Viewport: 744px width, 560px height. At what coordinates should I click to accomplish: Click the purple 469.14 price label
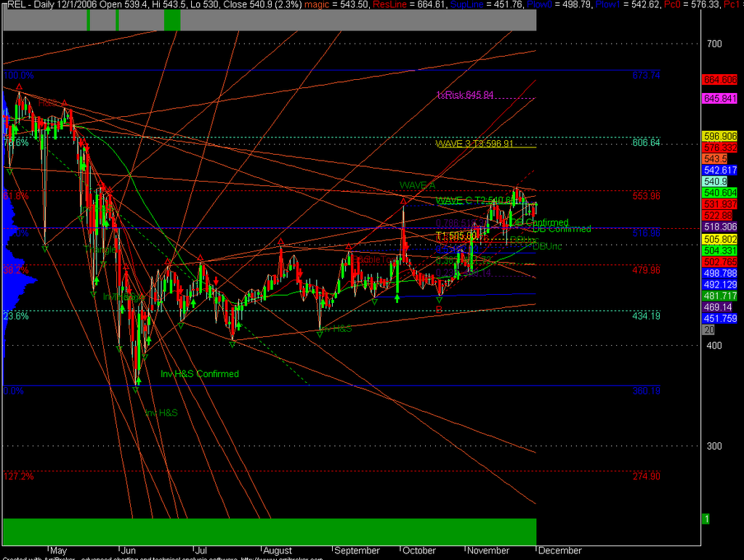pyautogui.click(x=717, y=307)
